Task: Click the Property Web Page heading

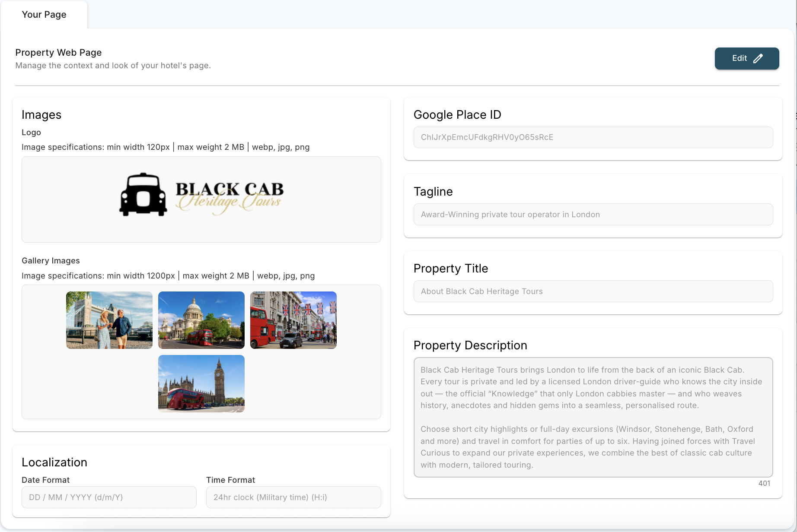Action: pyautogui.click(x=58, y=53)
